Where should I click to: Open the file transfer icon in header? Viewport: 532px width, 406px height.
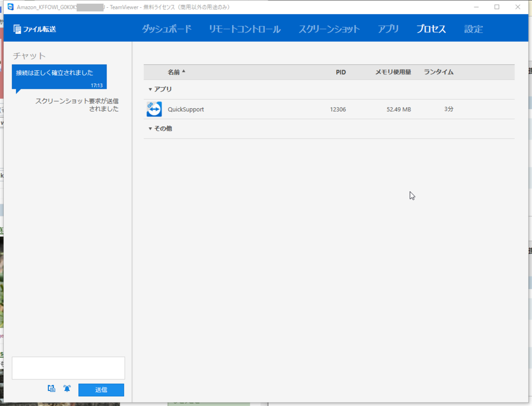click(17, 29)
